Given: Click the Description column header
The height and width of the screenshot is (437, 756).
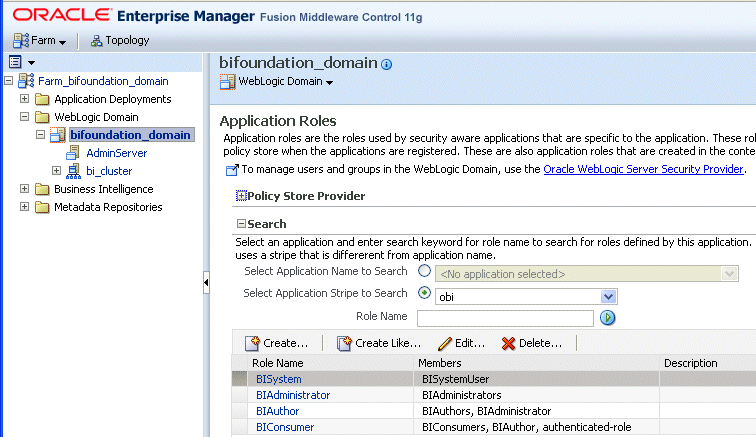Looking at the screenshot, I should (690, 363).
